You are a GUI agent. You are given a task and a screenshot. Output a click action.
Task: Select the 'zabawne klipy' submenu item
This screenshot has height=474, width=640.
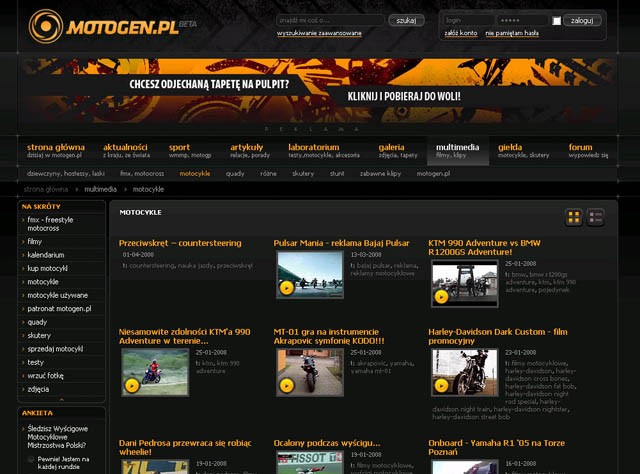click(x=380, y=174)
